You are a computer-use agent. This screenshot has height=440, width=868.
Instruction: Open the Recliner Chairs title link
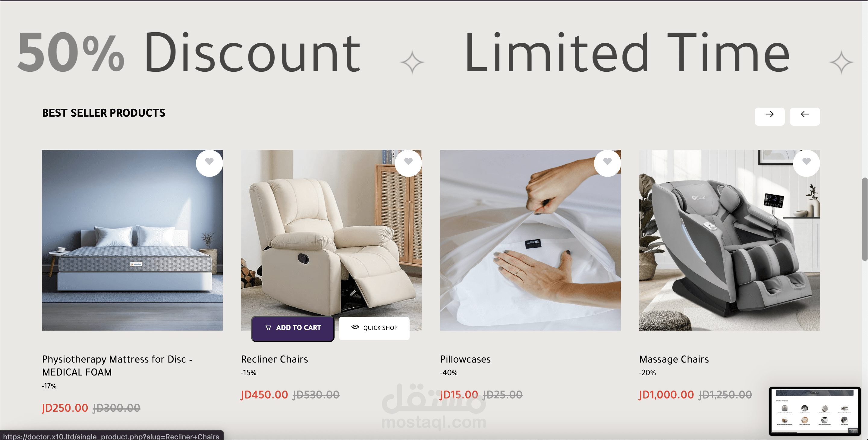coord(274,359)
